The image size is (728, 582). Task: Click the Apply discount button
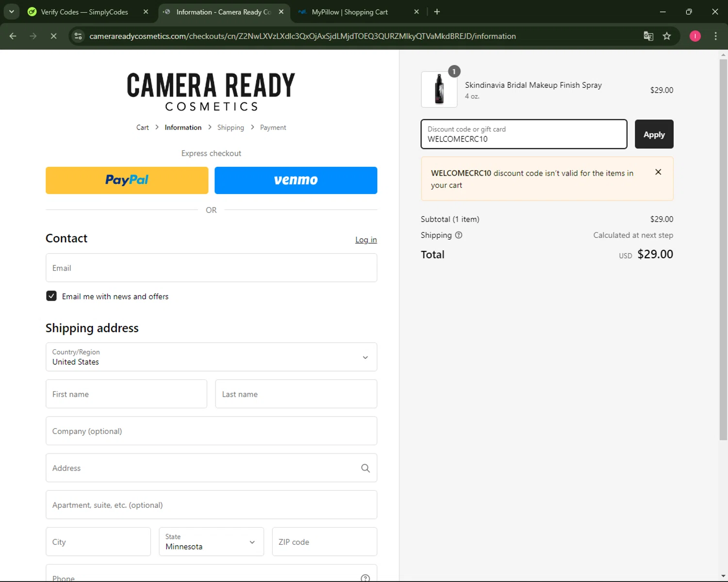[x=654, y=134]
